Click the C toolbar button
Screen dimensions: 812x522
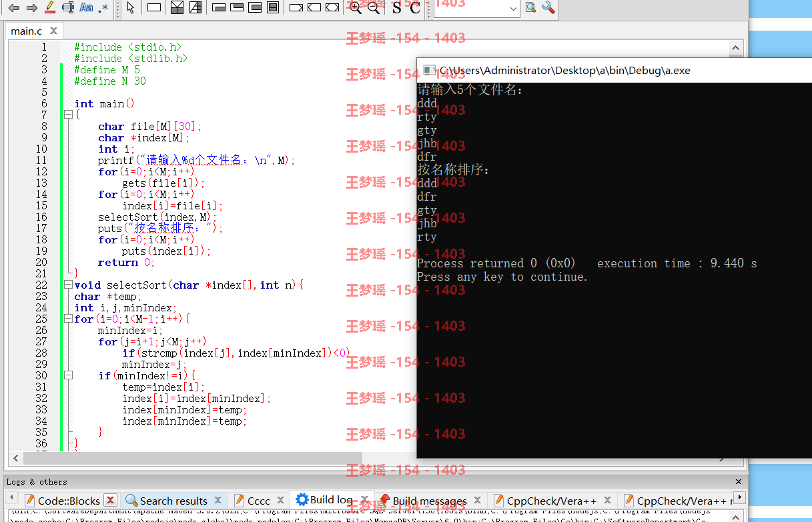(x=415, y=7)
